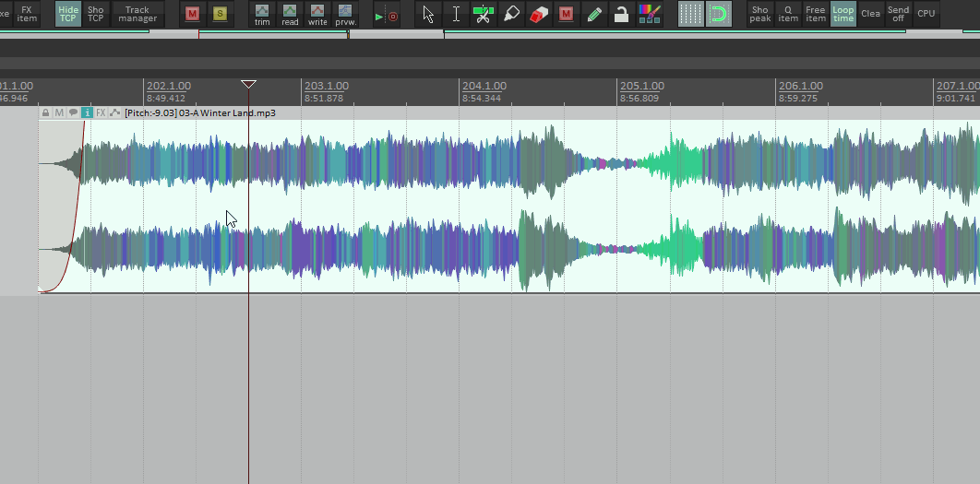Click ruler position 204.1.00
Viewport: 980px width, 484px height.
tap(484, 86)
